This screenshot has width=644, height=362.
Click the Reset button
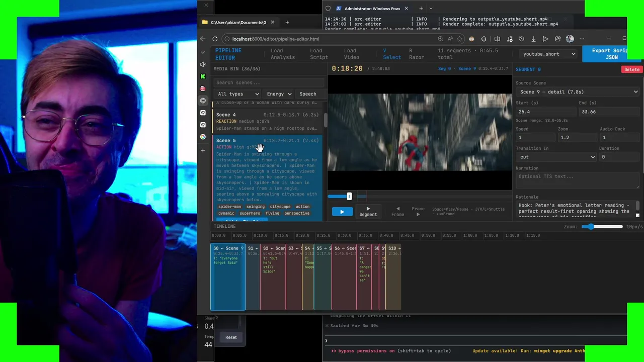(x=231, y=337)
